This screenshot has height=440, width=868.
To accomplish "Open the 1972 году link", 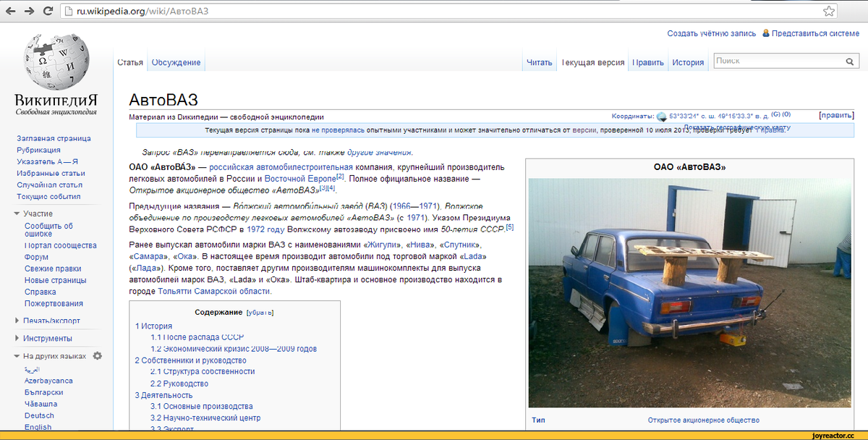I will [266, 229].
